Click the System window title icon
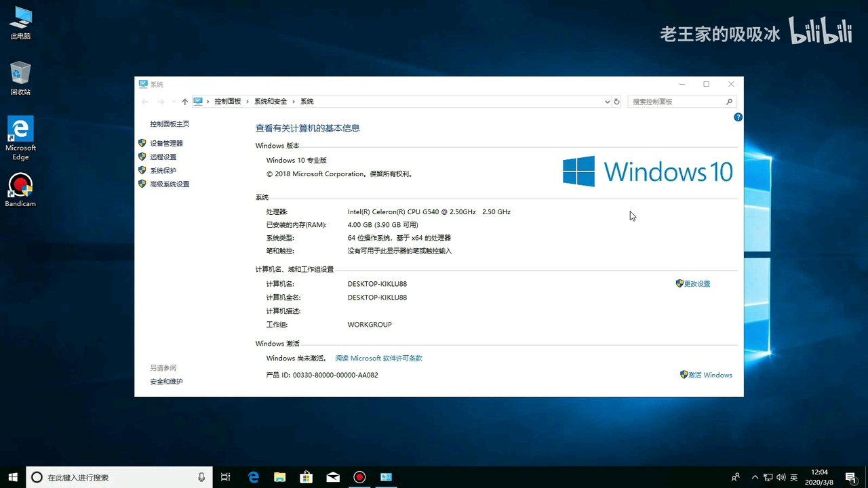The width and height of the screenshot is (868, 488). pos(143,84)
